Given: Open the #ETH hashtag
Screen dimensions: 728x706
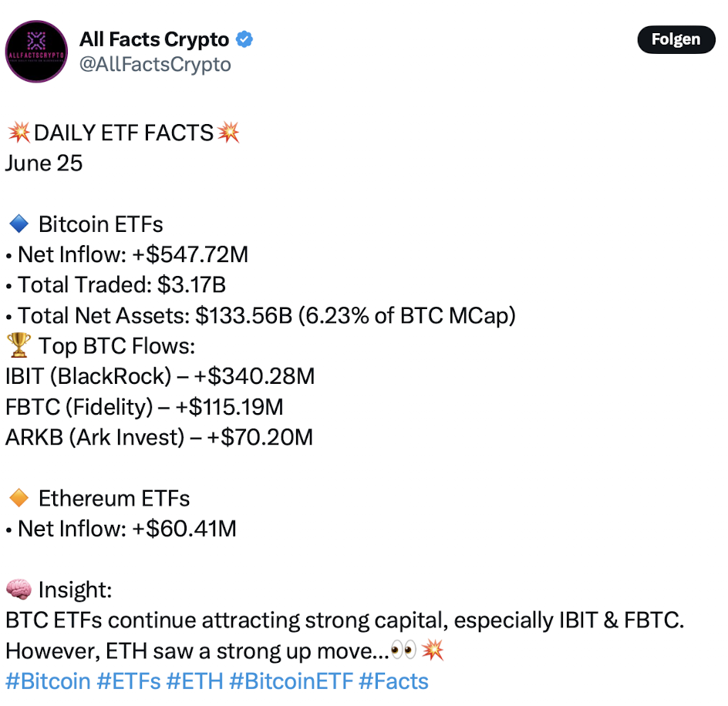Looking at the screenshot, I should click(194, 681).
